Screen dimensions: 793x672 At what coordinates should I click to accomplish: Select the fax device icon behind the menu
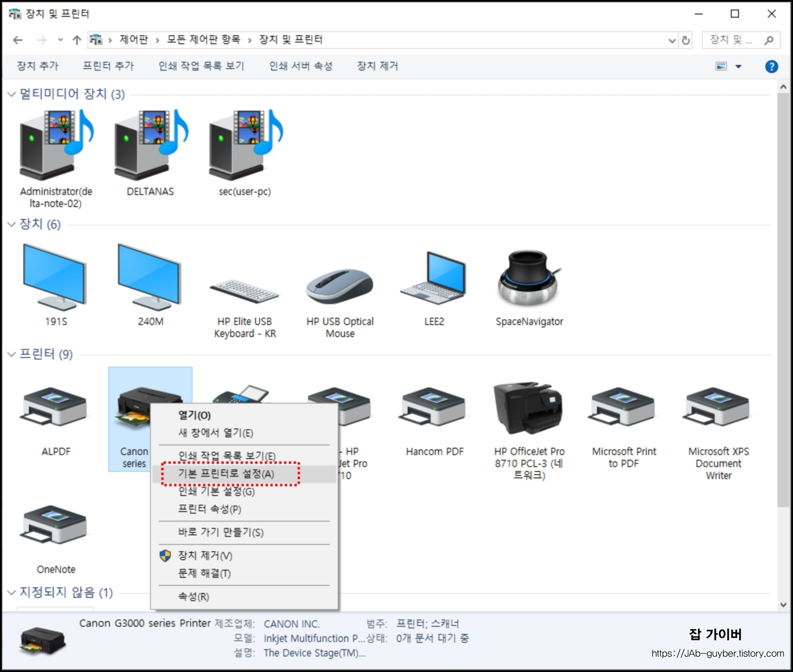coord(241,394)
